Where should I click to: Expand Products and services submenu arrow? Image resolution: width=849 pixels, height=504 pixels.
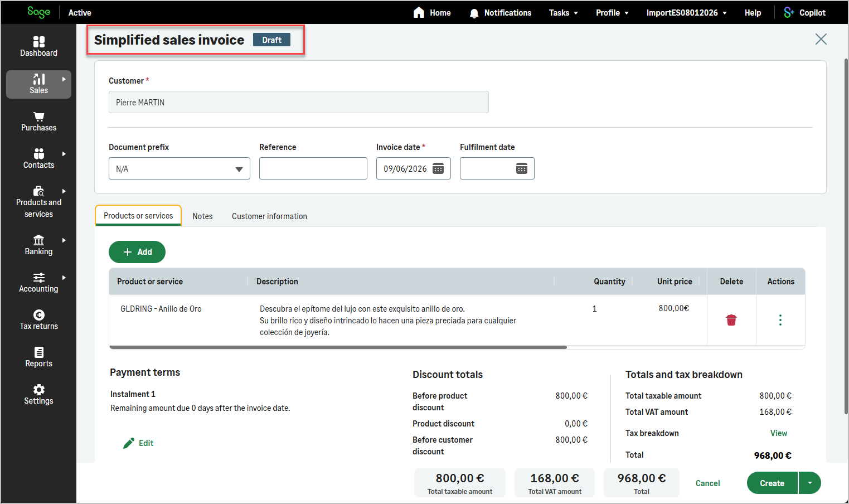[64, 191]
